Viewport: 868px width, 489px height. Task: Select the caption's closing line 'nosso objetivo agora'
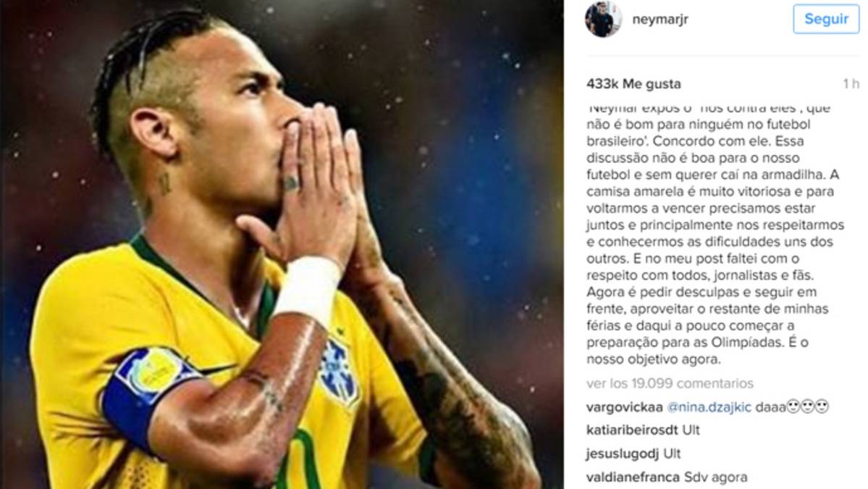[653, 359]
